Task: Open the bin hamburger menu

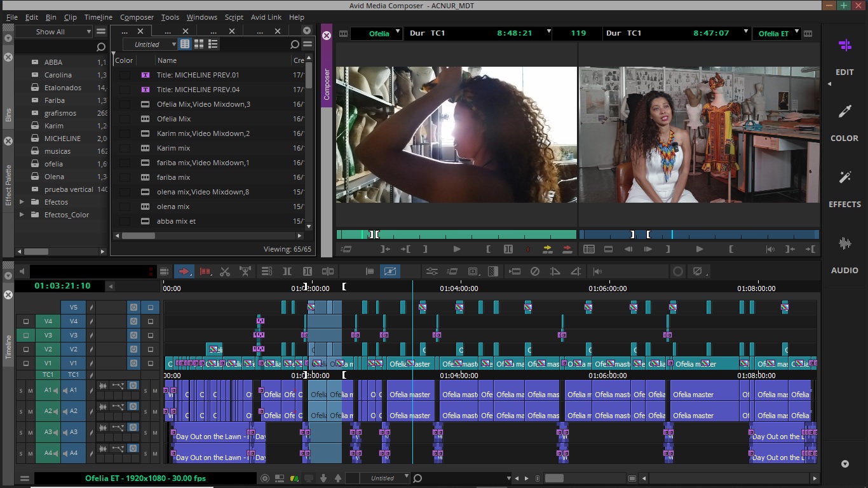Action: [307, 44]
